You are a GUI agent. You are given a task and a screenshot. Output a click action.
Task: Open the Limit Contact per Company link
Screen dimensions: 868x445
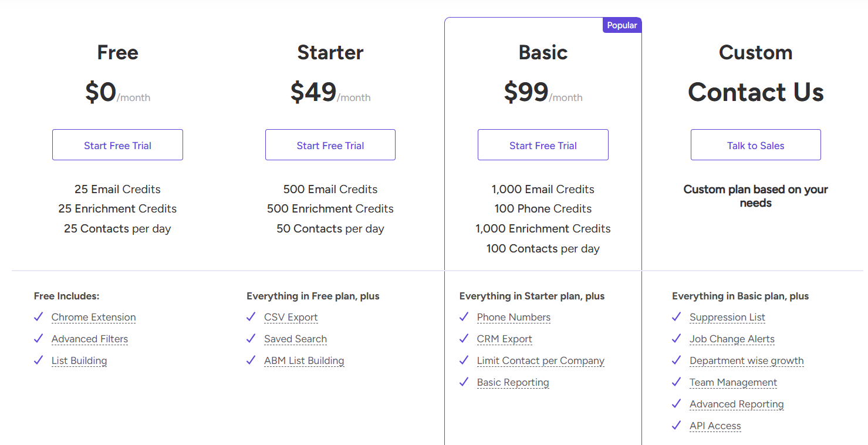pyautogui.click(x=541, y=360)
